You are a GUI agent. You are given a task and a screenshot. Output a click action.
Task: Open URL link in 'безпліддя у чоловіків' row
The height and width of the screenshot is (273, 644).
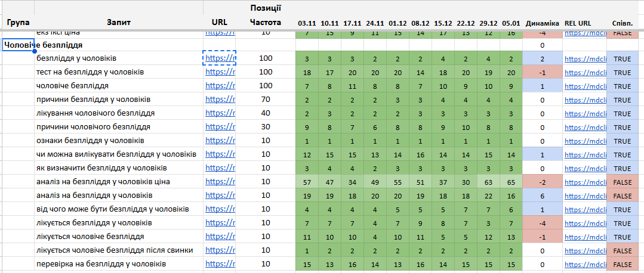(x=220, y=58)
